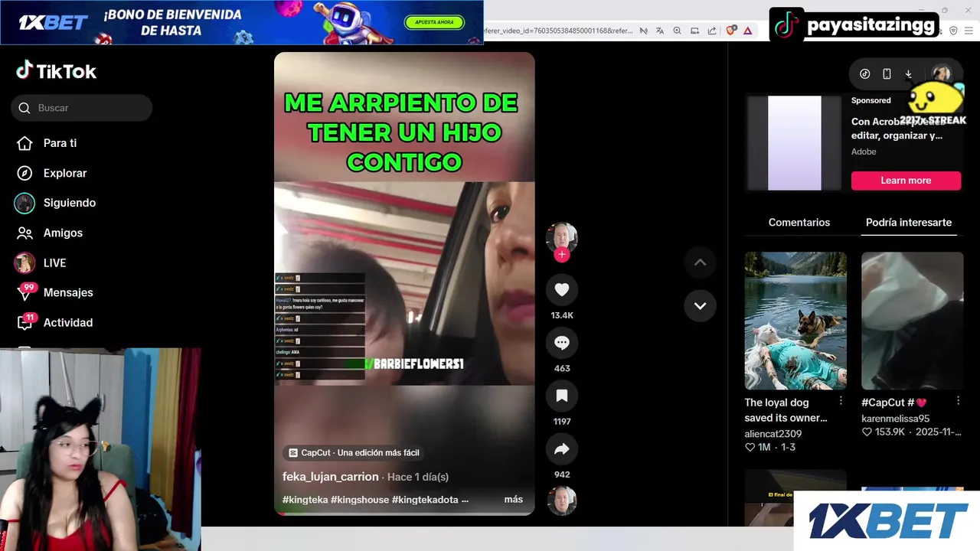The width and height of the screenshot is (980, 551).
Task: Click the 942 shares count
Action: 562,474
